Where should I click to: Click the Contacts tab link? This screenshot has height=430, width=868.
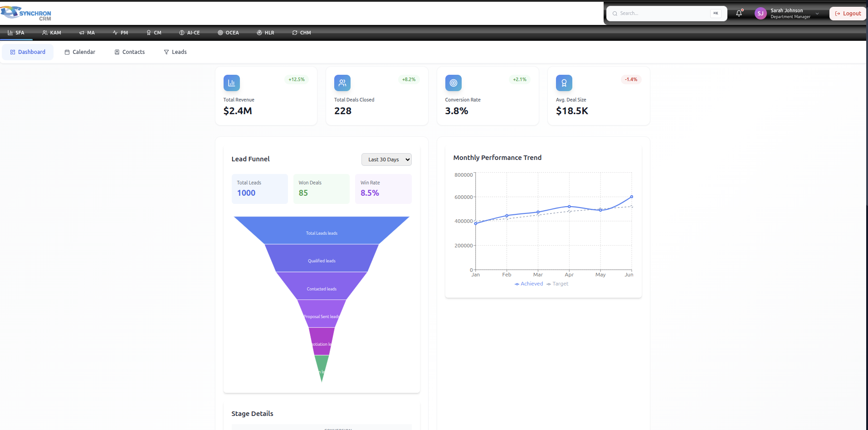click(x=130, y=52)
